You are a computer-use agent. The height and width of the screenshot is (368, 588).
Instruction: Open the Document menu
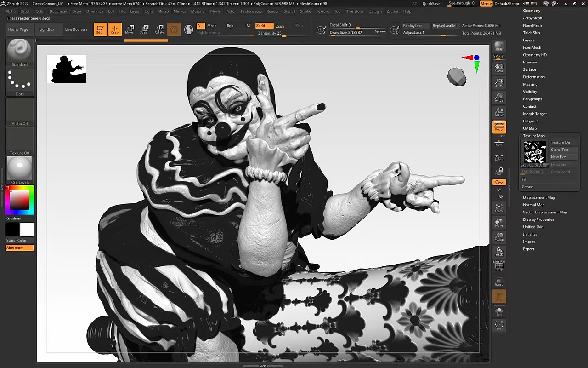(x=58, y=11)
